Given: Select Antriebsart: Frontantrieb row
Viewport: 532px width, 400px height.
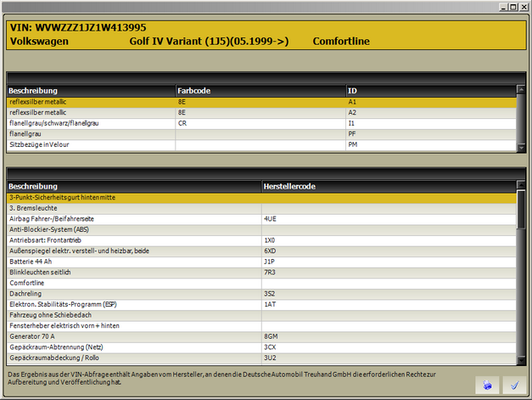Looking at the screenshot, I should tap(261, 240).
